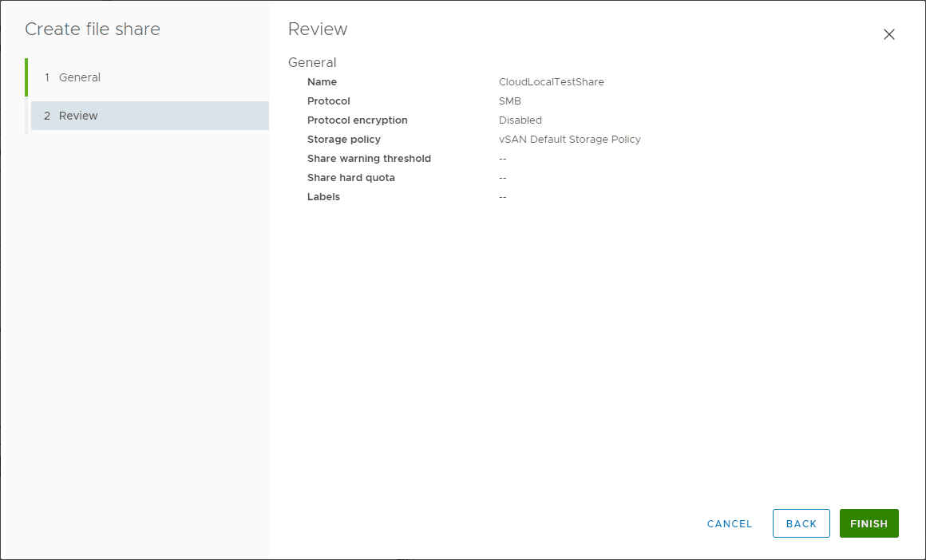Image resolution: width=926 pixels, height=560 pixels.
Task: Click BACK to return to General settings
Action: coord(801,523)
